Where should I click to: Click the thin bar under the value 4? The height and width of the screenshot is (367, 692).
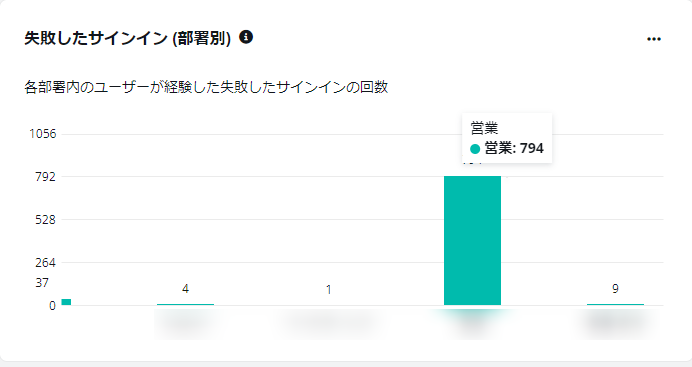(185, 304)
